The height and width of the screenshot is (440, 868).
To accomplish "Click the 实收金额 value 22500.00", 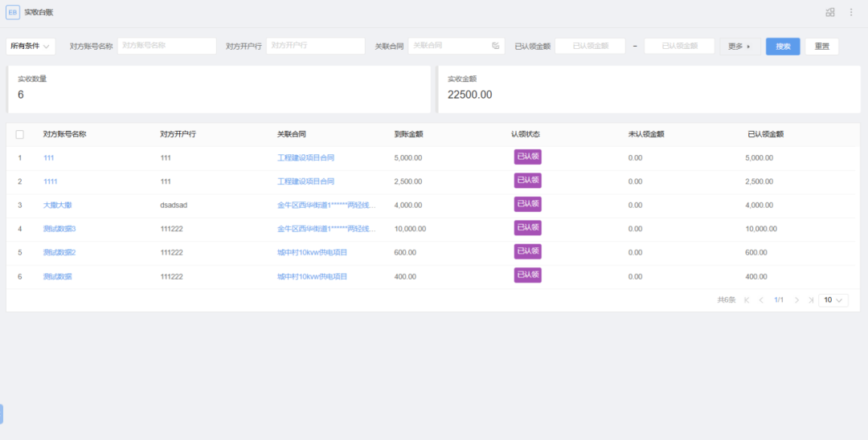I will tap(469, 95).
